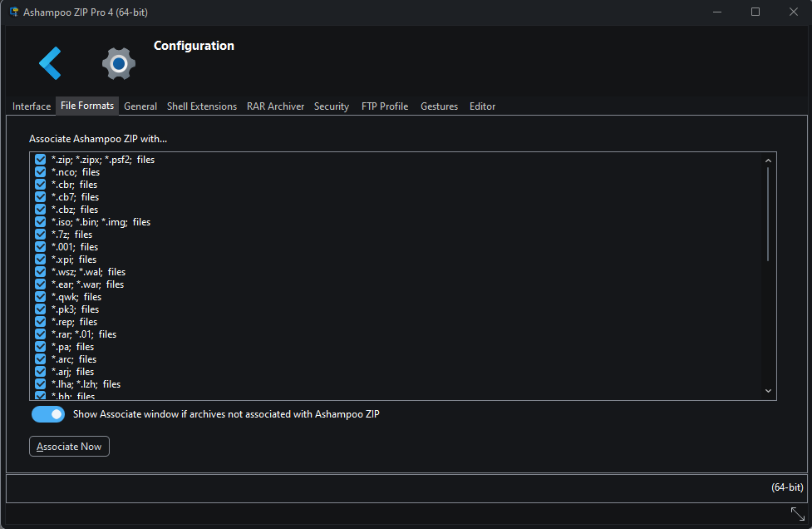Viewport: 812px width, 529px height.
Task: Click the file list vertical scrollbar thumb
Action: coord(768,214)
